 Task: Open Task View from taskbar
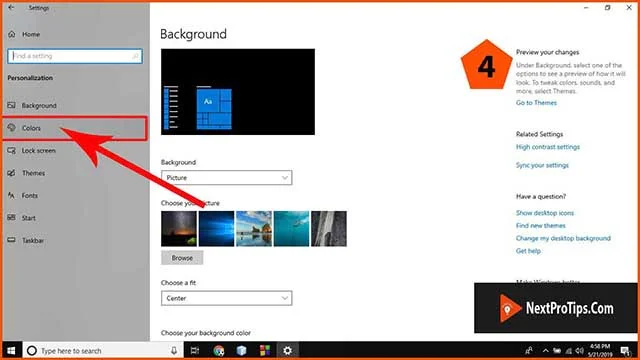[195, 351]
